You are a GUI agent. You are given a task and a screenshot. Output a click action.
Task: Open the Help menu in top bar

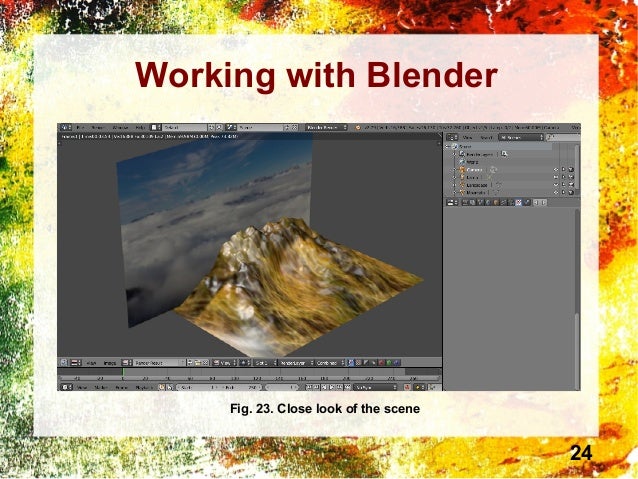pyautogui.click(x=140, y=127)
